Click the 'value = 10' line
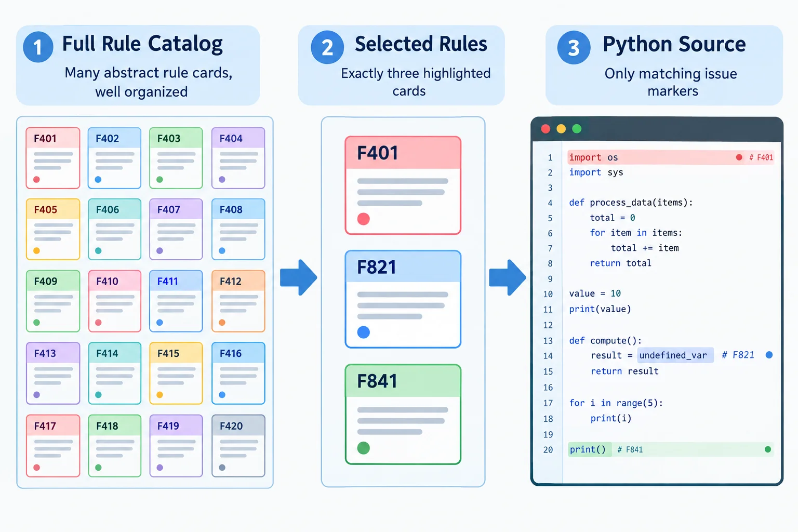The image size is (798, 532). pos(595,294)
